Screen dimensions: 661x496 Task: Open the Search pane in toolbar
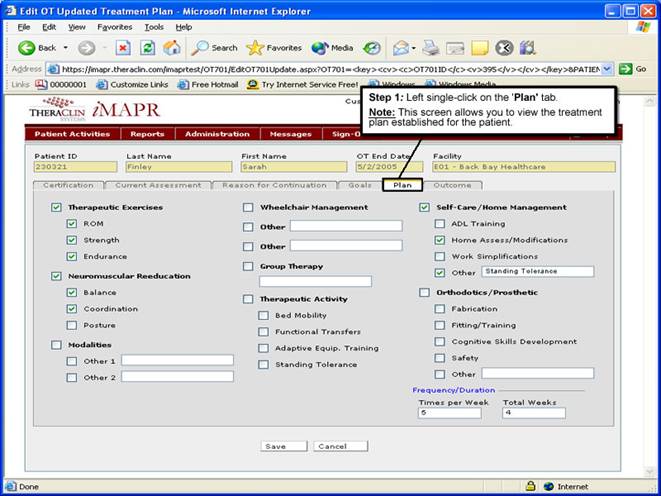[x=214, y=47]
